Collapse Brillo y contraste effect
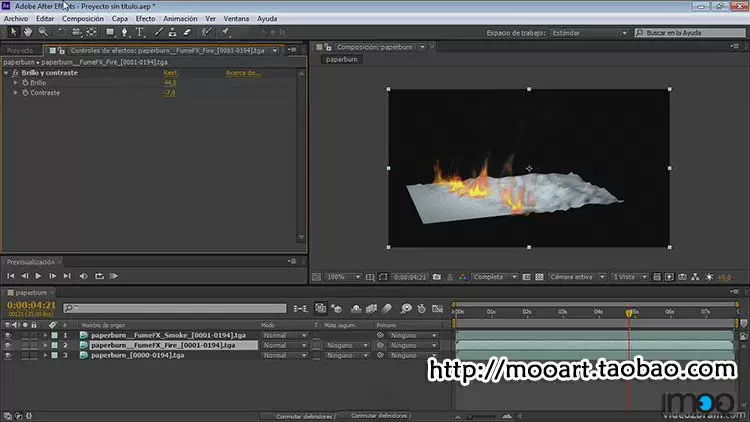 [6, 73]
